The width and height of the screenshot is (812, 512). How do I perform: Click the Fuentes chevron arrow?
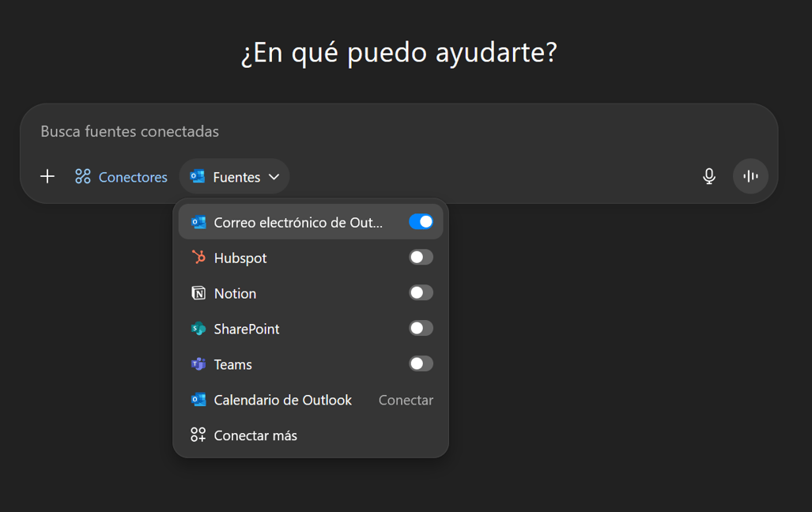click(274, 177)
